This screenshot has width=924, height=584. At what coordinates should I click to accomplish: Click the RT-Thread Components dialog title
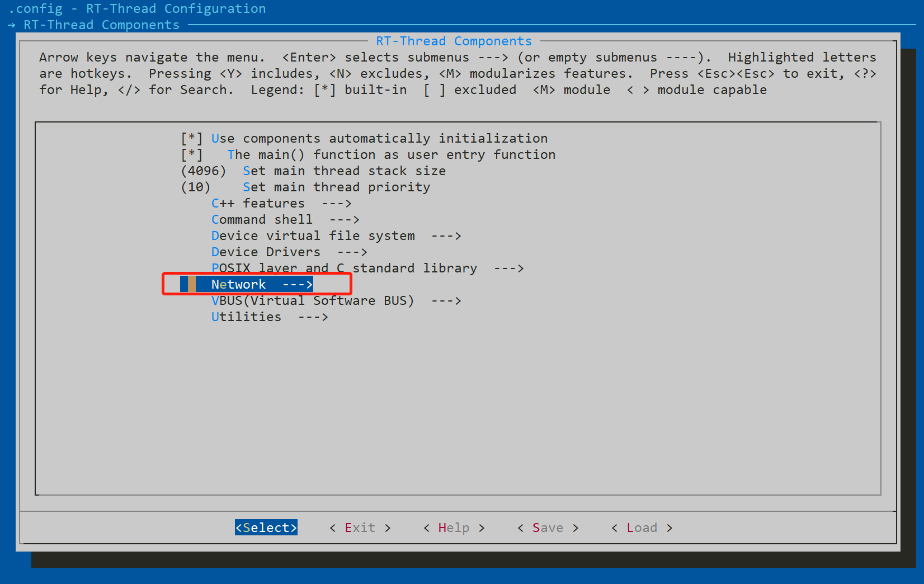[454, 41]
